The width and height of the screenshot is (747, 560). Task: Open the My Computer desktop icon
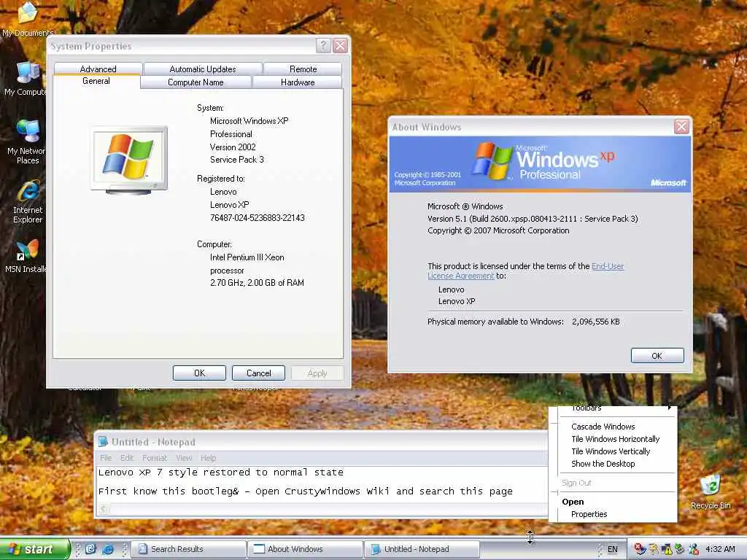(27, 79)
